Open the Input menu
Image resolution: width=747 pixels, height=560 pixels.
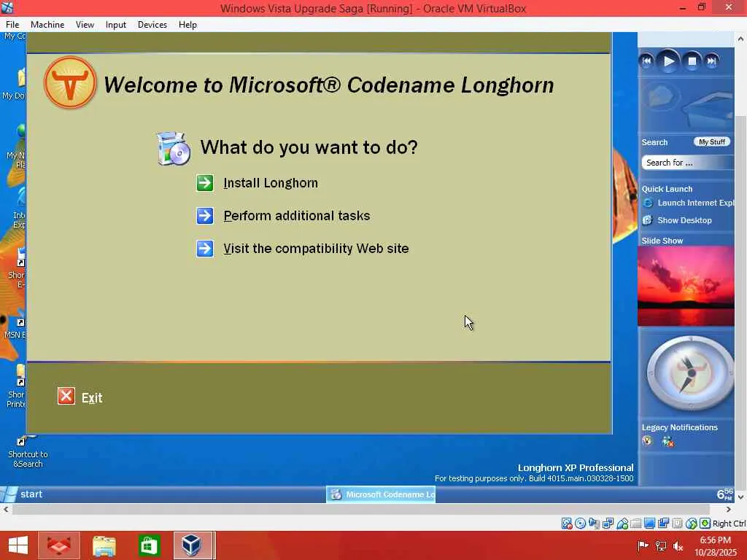[116, 25]
